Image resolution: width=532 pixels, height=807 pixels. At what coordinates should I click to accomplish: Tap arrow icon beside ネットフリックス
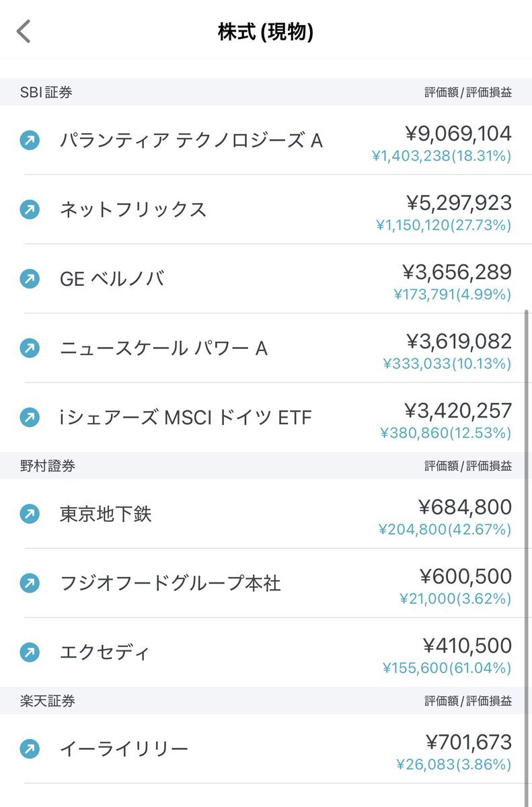point(30,209)
